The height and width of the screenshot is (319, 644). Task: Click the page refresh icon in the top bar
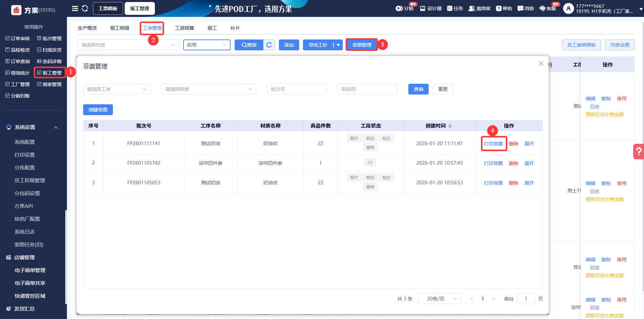(x=85, y=8)
